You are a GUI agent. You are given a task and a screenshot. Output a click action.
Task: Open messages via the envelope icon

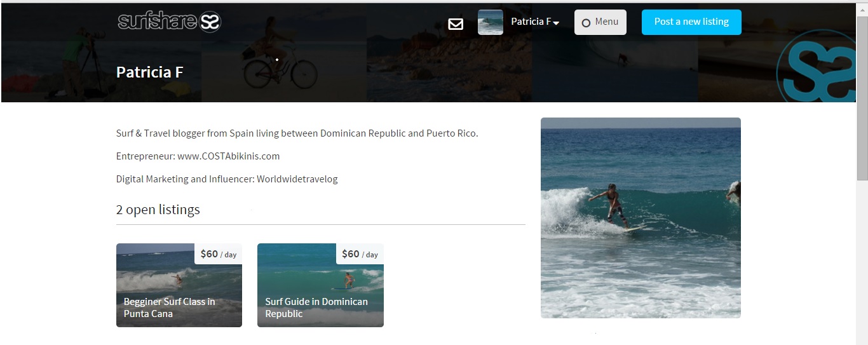pos(456,24)
